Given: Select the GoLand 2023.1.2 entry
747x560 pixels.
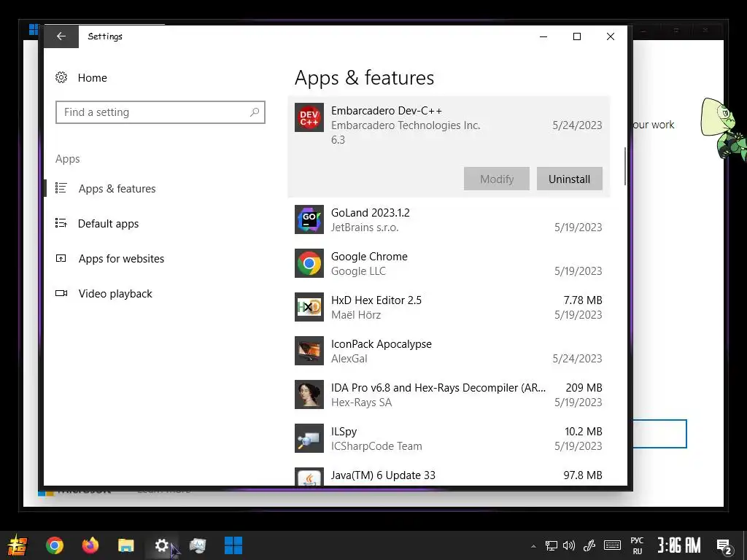Looking at the screenshot, I should point(370,212).
